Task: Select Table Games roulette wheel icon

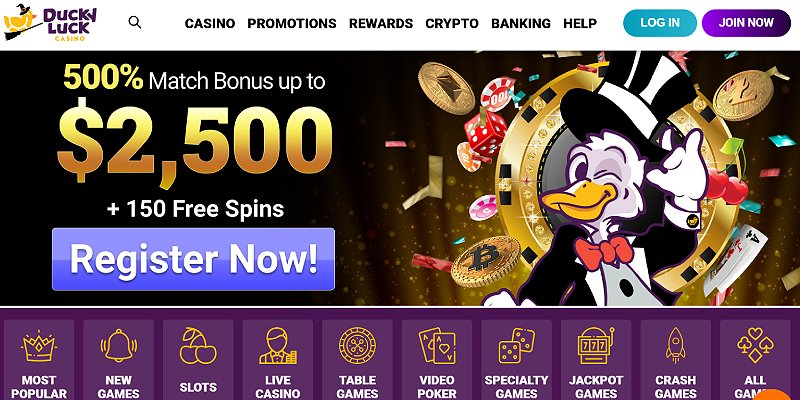Action: pos(357,345)
